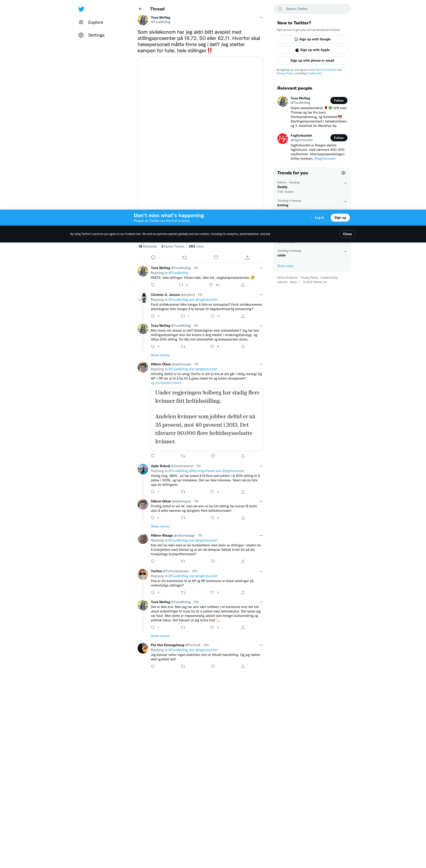This screenshot has height=868, width=426.
Task: Like the main tweet
Action: 216,258
